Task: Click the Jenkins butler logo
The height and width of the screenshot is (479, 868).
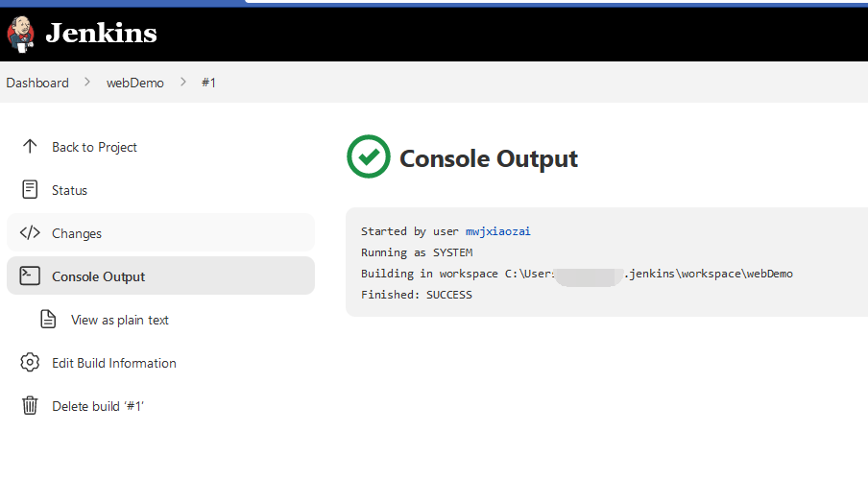Action: (20, 34)
